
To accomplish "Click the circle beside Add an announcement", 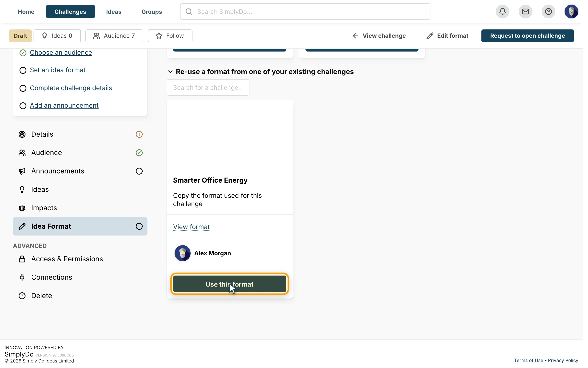I will click(x=23, y=106).
